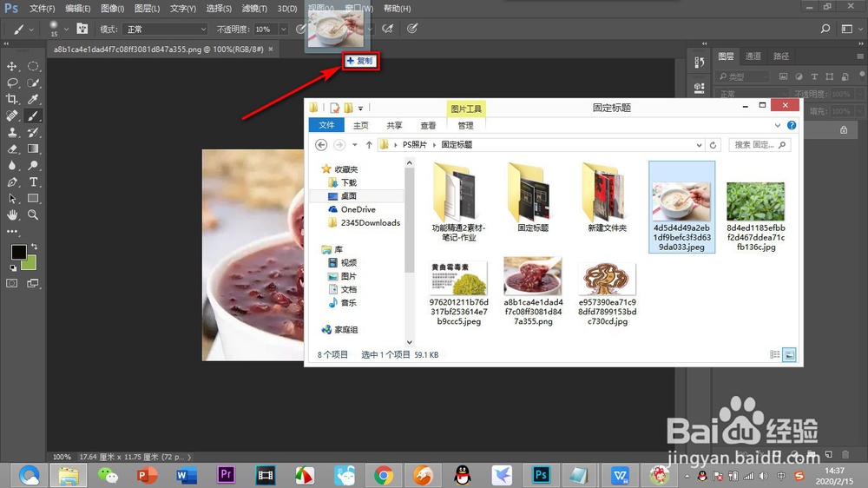Open Explorer help question mark
The image size is (868, 488).
(792, 125)
